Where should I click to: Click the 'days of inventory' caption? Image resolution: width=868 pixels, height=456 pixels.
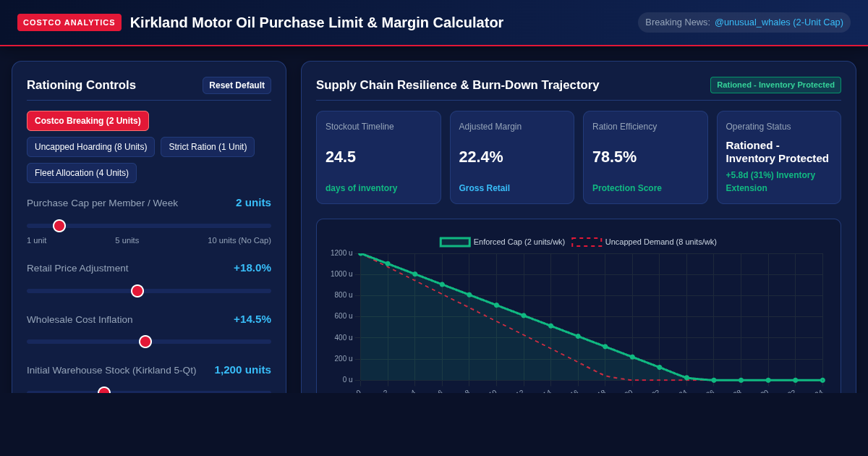361,188
